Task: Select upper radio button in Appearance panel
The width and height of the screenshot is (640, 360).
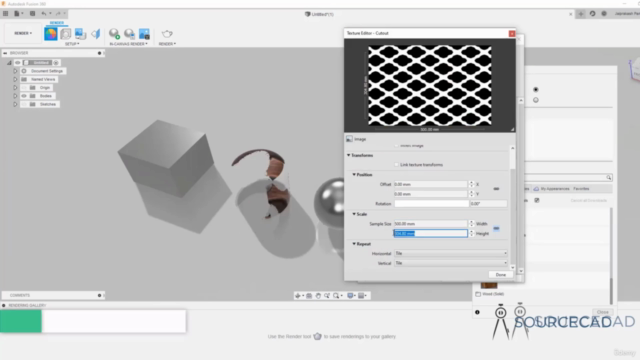Action: coord(536,89)
